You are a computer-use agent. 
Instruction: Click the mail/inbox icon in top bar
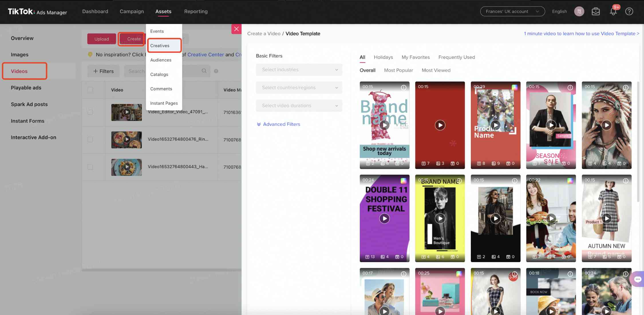[x=596, y=11]
